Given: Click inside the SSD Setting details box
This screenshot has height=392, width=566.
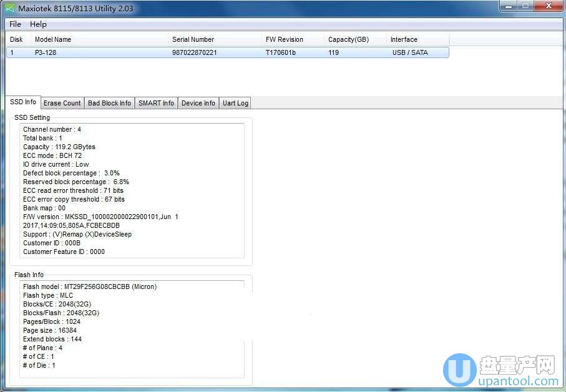Looking at the screenshot, I should tap(132, 190).
